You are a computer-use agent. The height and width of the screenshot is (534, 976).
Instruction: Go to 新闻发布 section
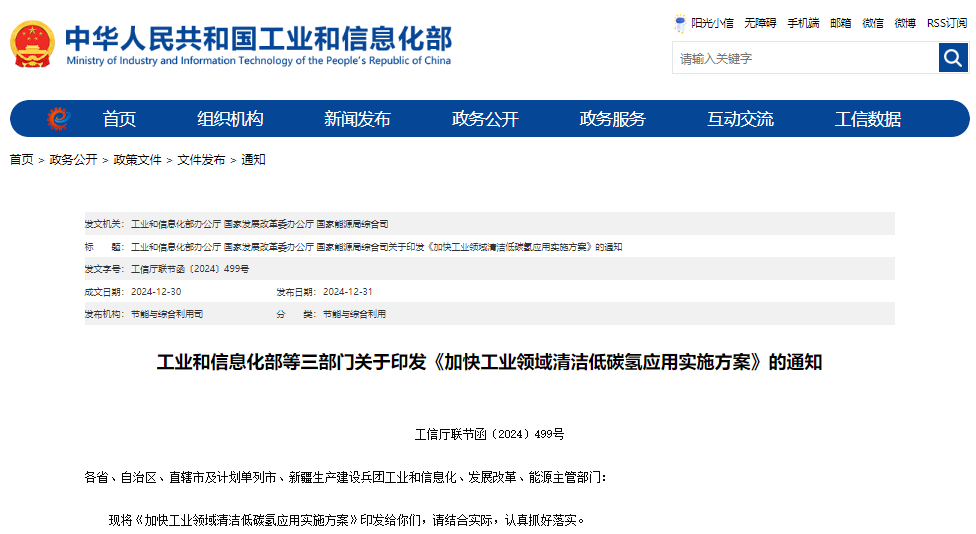click(357, 119)
